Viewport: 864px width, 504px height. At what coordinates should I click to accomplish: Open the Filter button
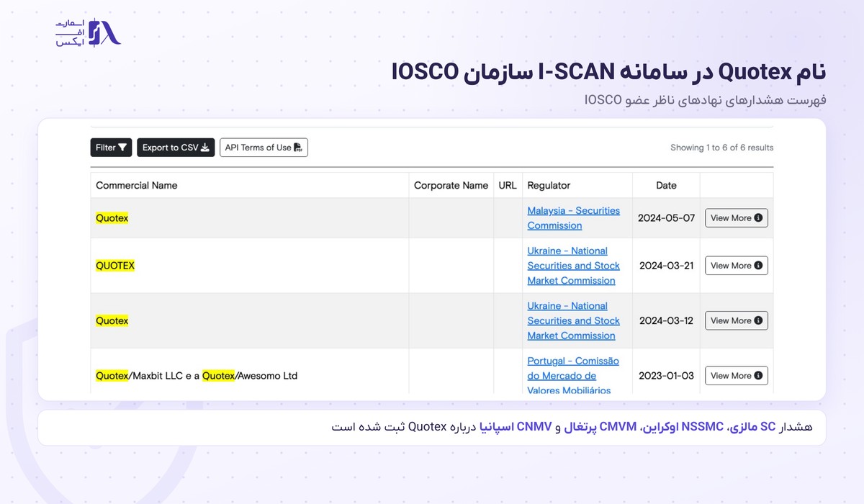(111, 148)
